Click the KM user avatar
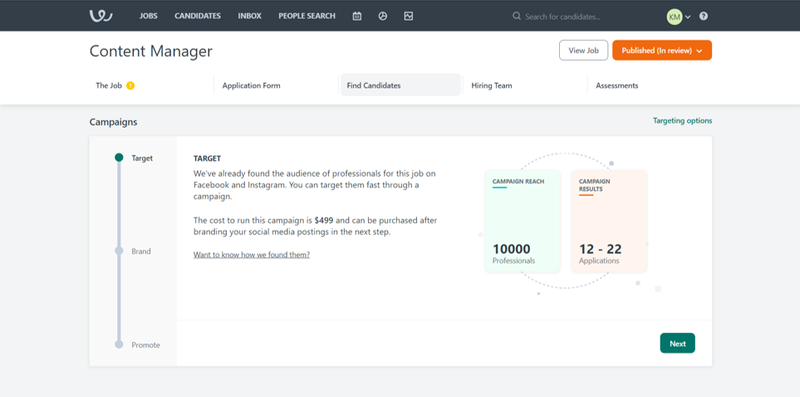 (x=674, y=17)
